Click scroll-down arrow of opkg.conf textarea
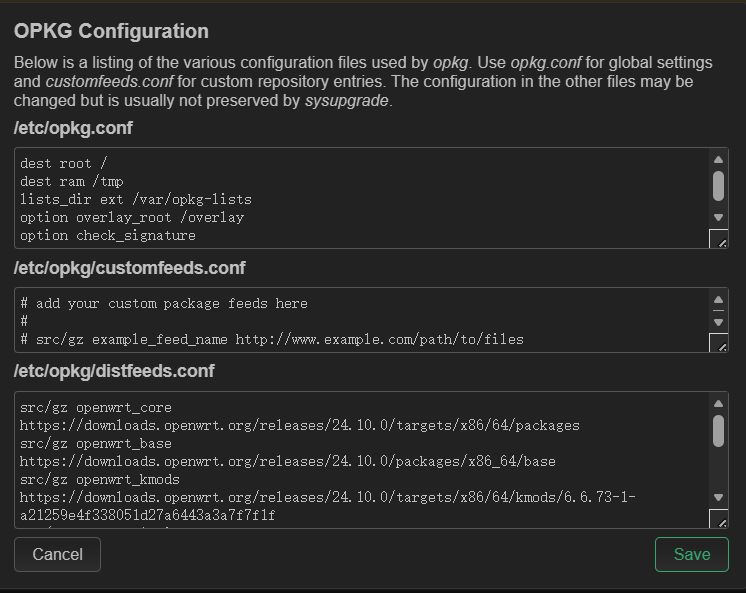The image size is (746, 593). click(x=718, y=217)
